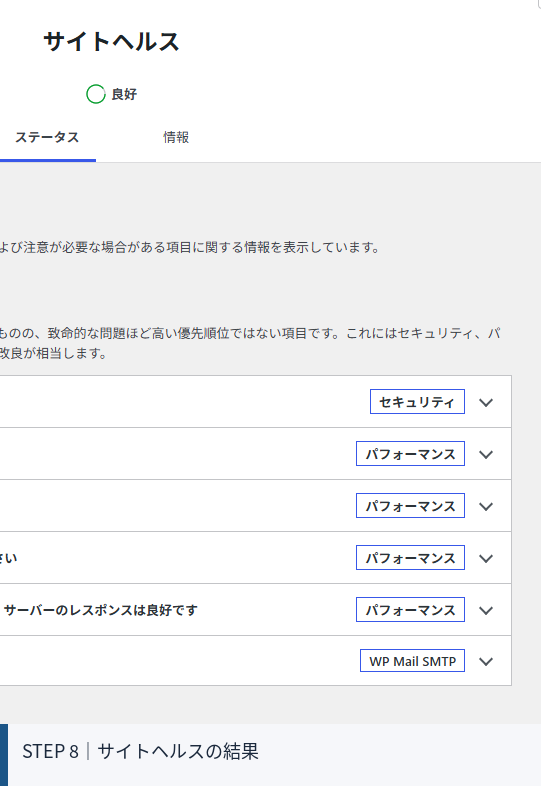Switch to the ステータス tab
541x786 pixels.
point(47,137)
